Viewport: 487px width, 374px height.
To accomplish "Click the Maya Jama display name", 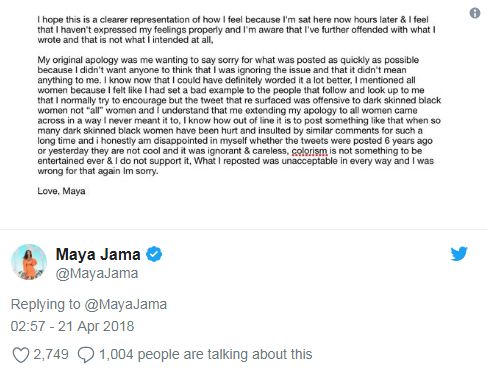I will pos(98,254).
